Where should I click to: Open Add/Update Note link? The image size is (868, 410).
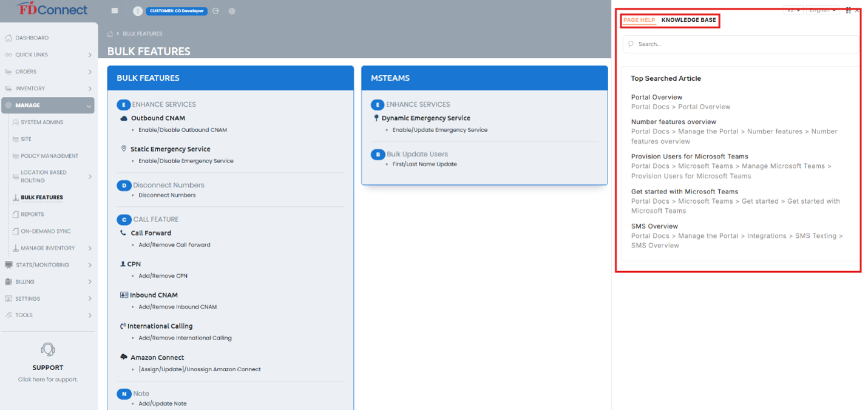[163, 403]
